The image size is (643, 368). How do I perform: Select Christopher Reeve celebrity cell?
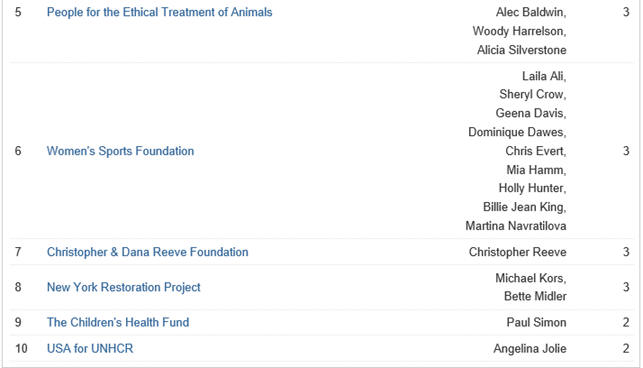coord(518,252)
